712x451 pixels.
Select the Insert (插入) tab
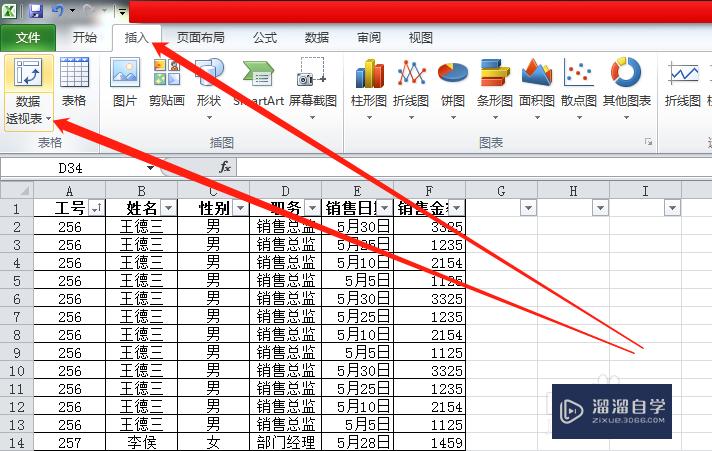pos(137,38)
